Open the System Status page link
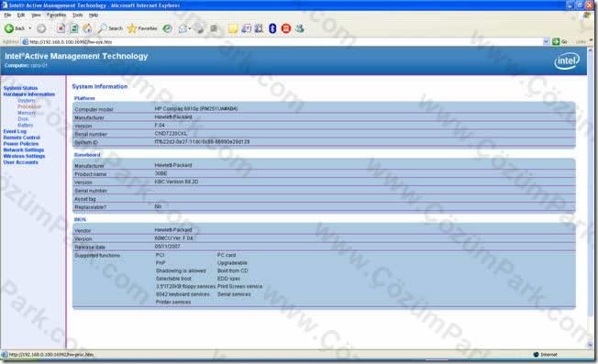 [20, 88]
